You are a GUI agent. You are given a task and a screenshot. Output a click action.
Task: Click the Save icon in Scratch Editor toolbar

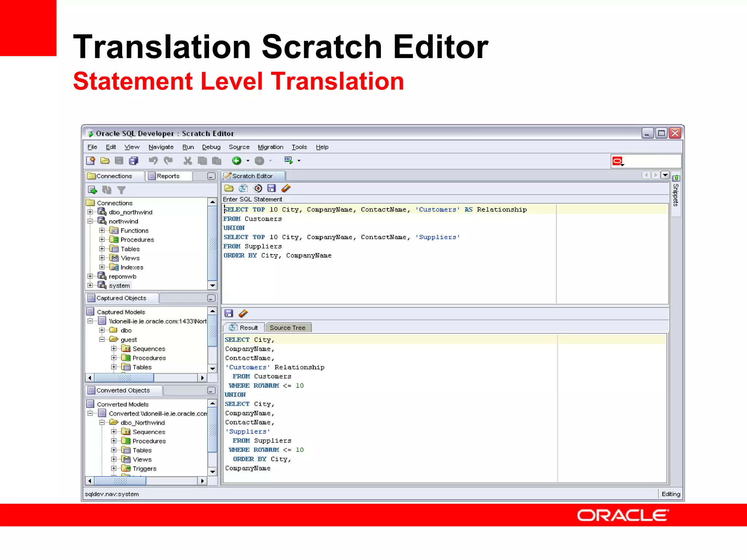point(271,188)
